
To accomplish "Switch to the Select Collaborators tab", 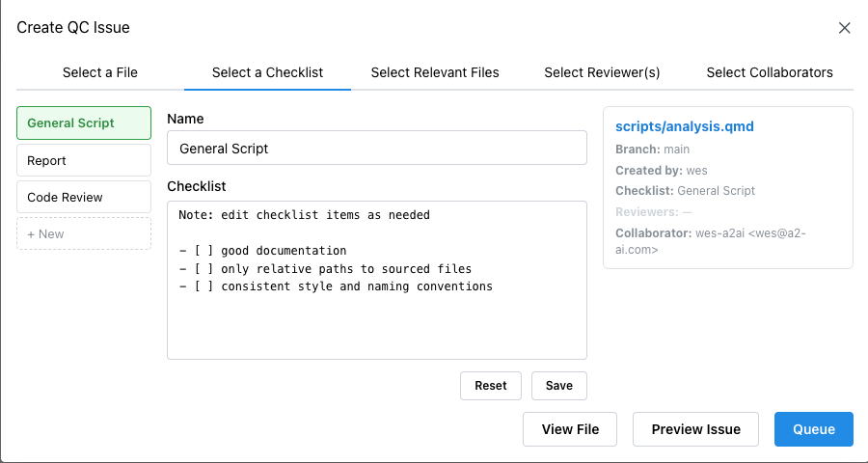I will [770, 72].
